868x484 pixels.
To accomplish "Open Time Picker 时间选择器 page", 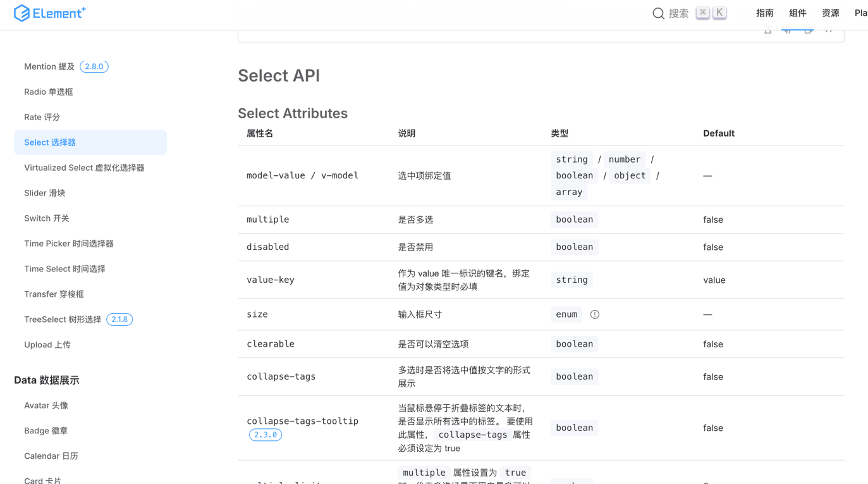I will pos(69,244).
